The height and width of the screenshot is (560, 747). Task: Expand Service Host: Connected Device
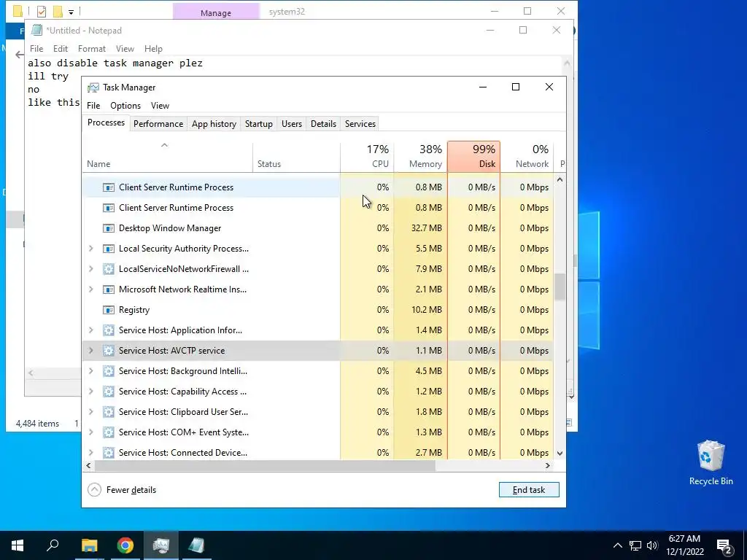click(91, 453)
